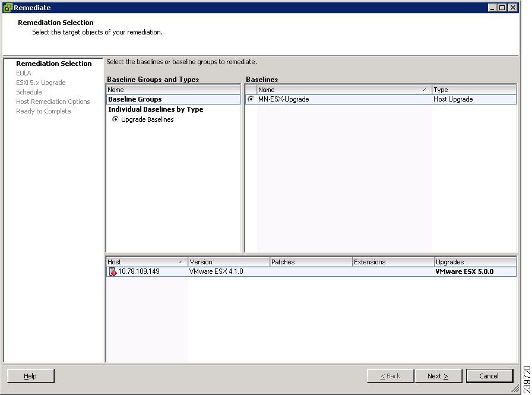Go to the Host Remediation Options step
Image resolution: width=532 pixels, height=395 pixels.
pyautogui.click(x=53, y=102)
